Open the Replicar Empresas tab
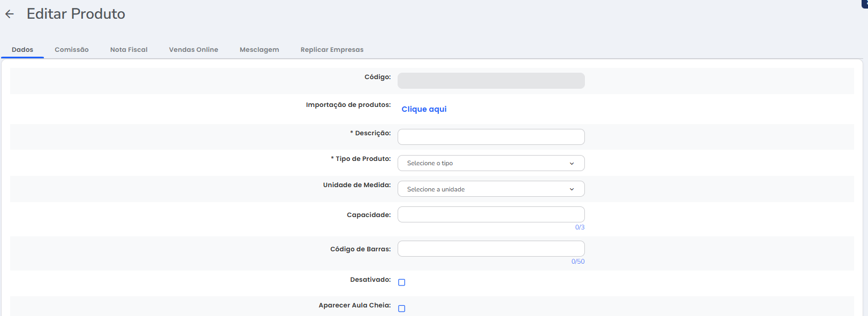The width and height of the screenshot is (868, 316). point(332,50)
